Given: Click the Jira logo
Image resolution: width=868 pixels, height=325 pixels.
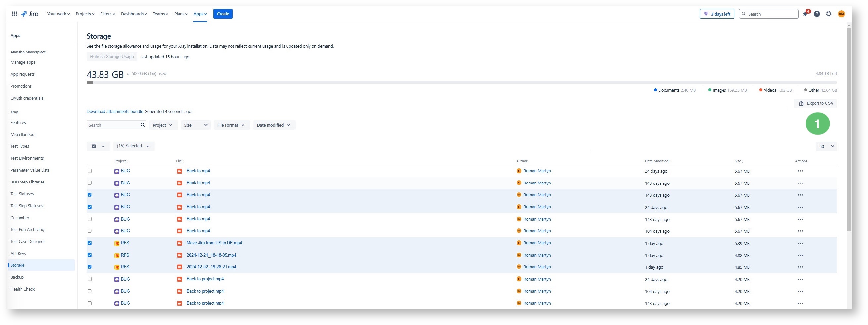Looking at the screenshot, I should pyautogui.click(x=30, y=14).
